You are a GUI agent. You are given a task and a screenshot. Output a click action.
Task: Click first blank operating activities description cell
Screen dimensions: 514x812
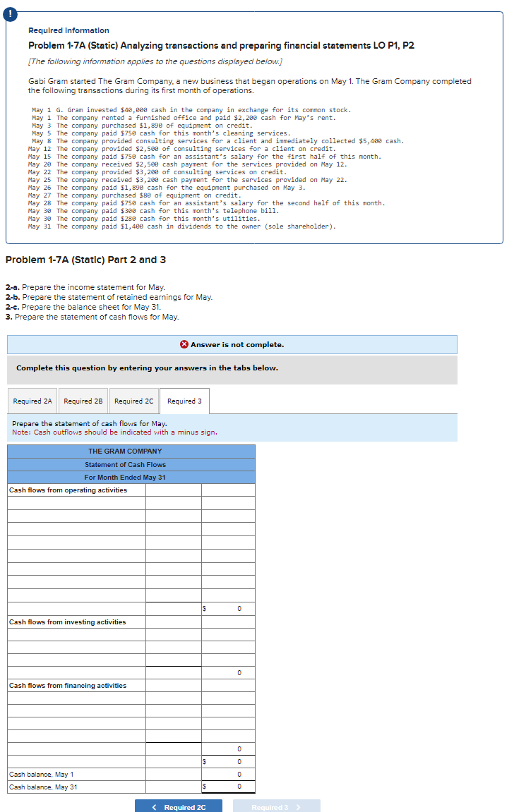[77, 503]
